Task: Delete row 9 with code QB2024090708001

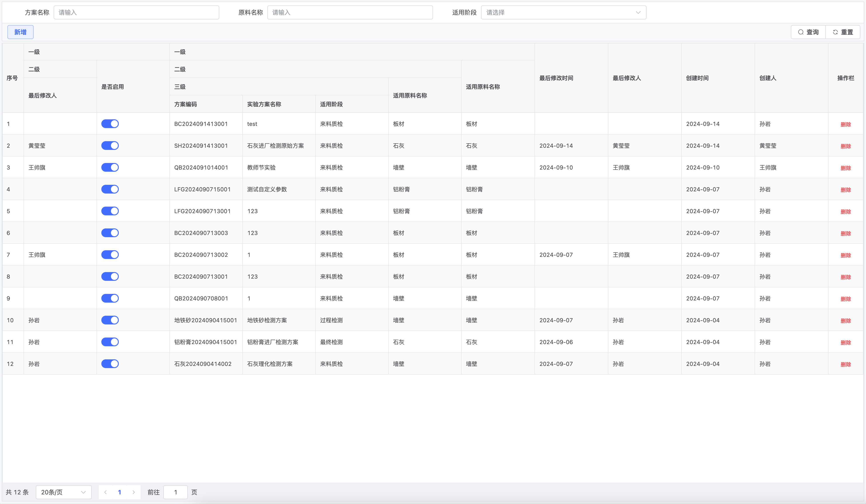Action: tap(846, 299)
